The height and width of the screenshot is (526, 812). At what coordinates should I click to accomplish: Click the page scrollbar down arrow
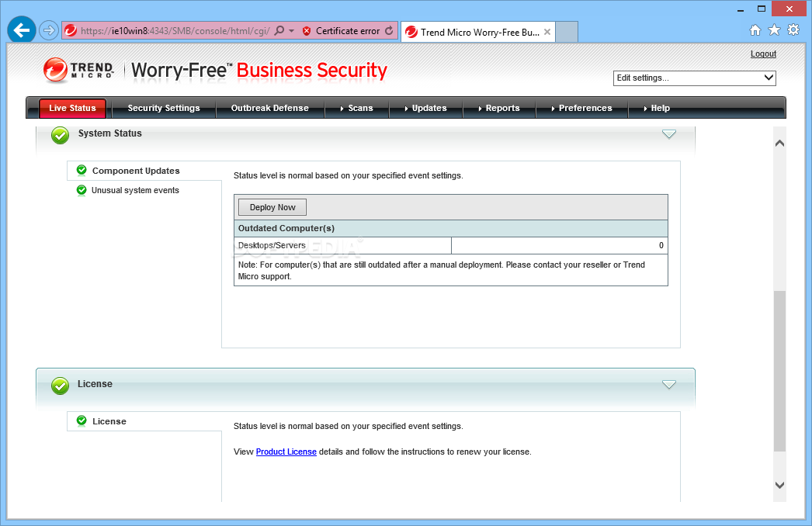tap(779, 485)
